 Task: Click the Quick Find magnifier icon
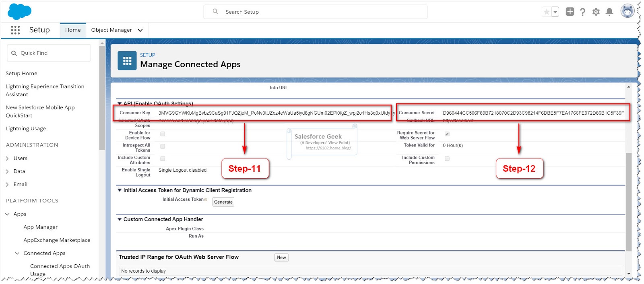coord(14,53)
